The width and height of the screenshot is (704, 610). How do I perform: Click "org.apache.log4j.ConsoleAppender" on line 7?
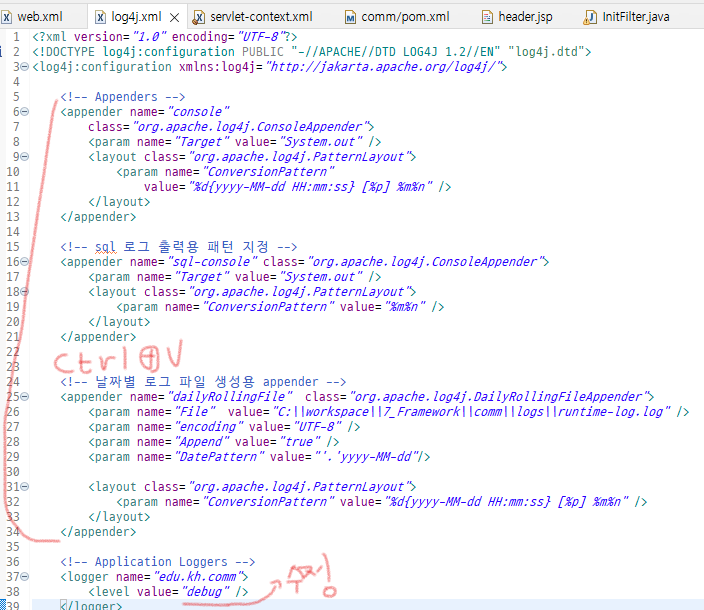point(251,127)
